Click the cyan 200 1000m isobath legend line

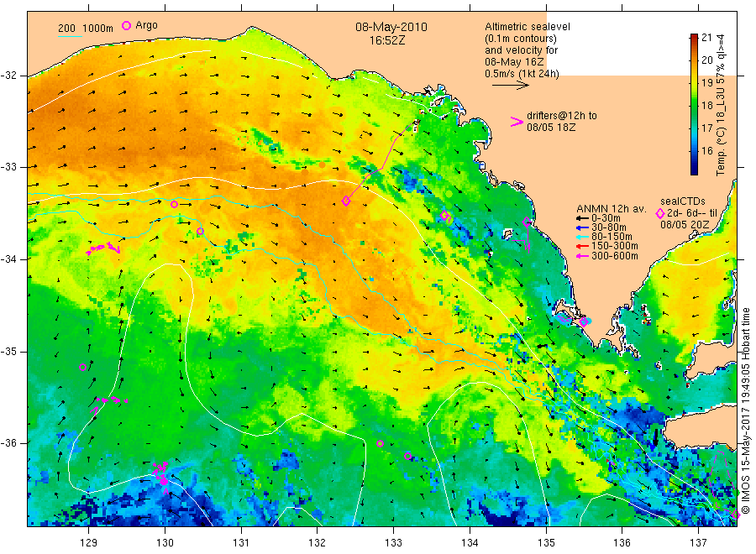pyautogui.click(x=70, y=35)
